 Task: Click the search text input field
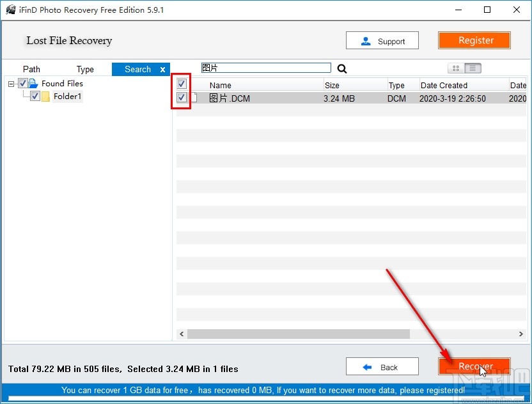click(266, 68)
